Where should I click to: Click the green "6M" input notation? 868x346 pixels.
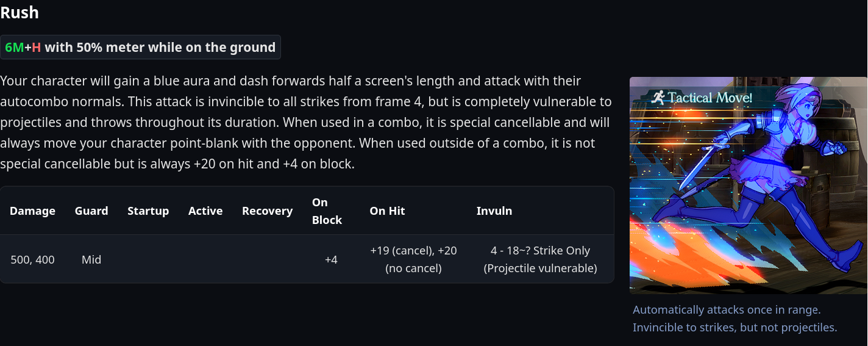tap(14, 47)
